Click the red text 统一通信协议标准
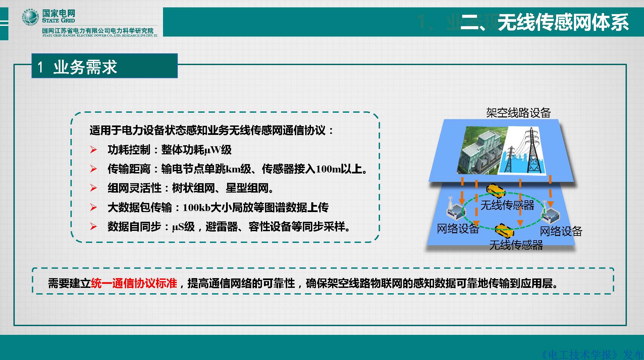This screenshot has width=644, height=360. point(134,283)
